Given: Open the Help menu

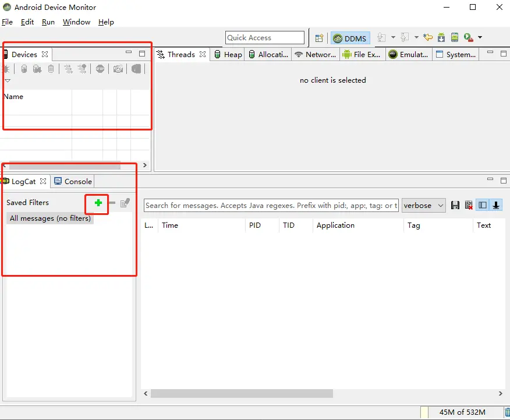Looking at the screenshot, I should point(106,22).
